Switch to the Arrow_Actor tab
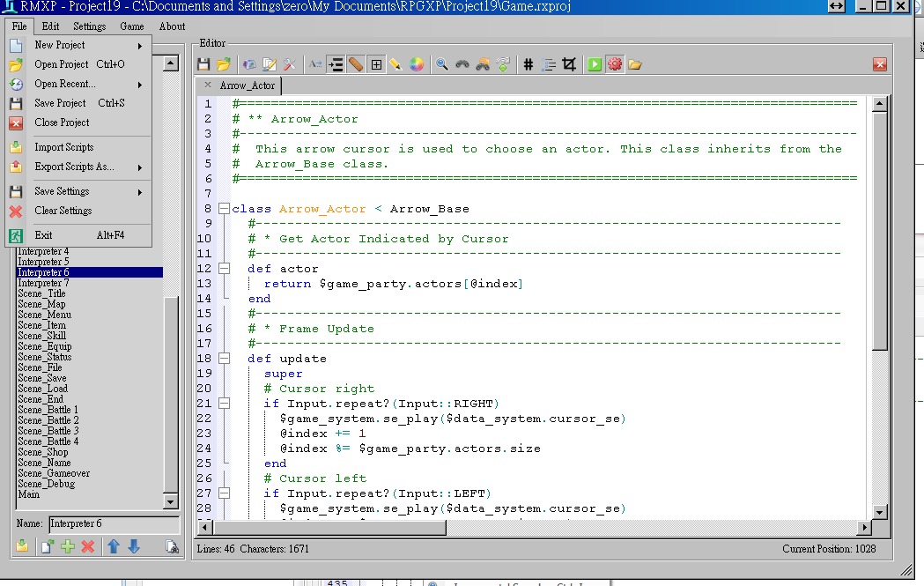 pos(247,85)
